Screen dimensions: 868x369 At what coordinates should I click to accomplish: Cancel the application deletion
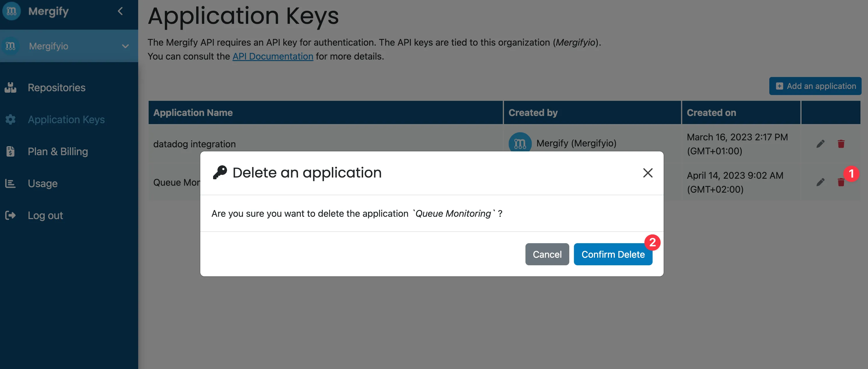coord(547,254)
